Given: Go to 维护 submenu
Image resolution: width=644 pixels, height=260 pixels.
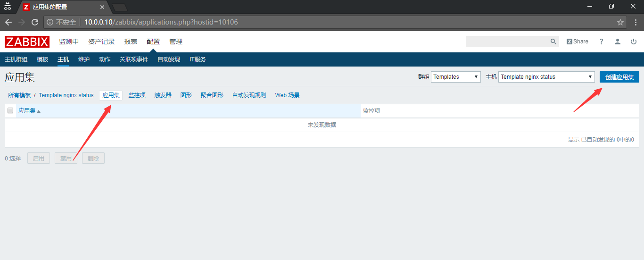Looking at the screenshot, I should [x=84, y=59].
